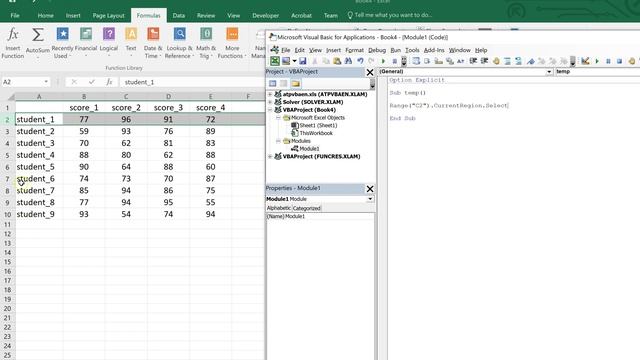Select ThisWorkbook in project tree

(316, 133)
